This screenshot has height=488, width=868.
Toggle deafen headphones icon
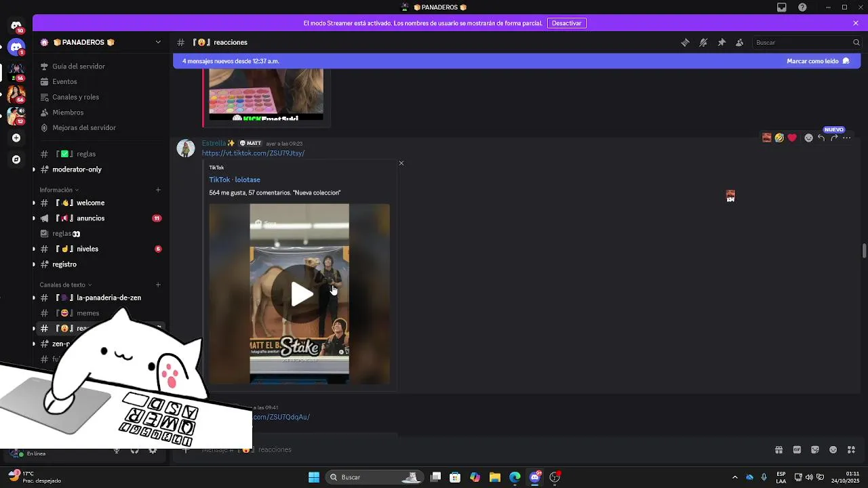pyautogui.click(x=134, y=450)
